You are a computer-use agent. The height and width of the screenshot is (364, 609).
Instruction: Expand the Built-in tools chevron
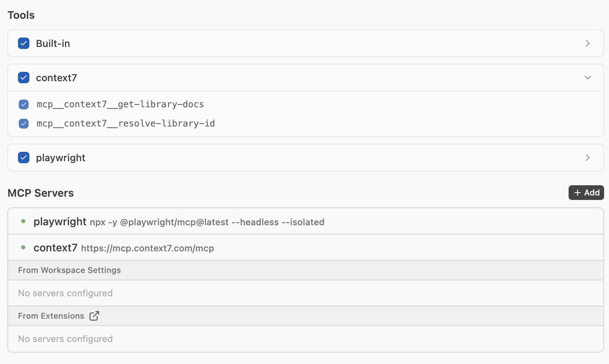click(x=587, y=43)
